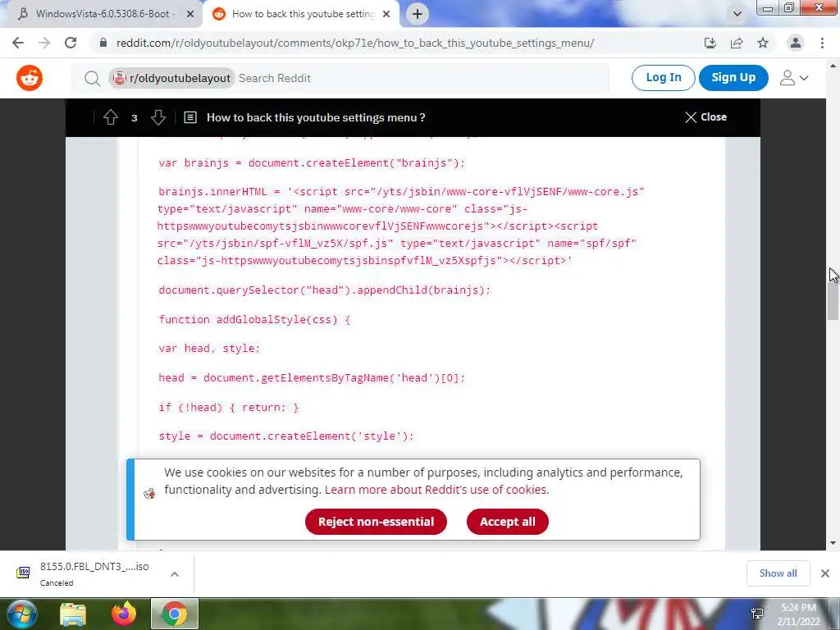The image size is (840, 630).
Task: Accept all cookies
Action: point(507,522)
